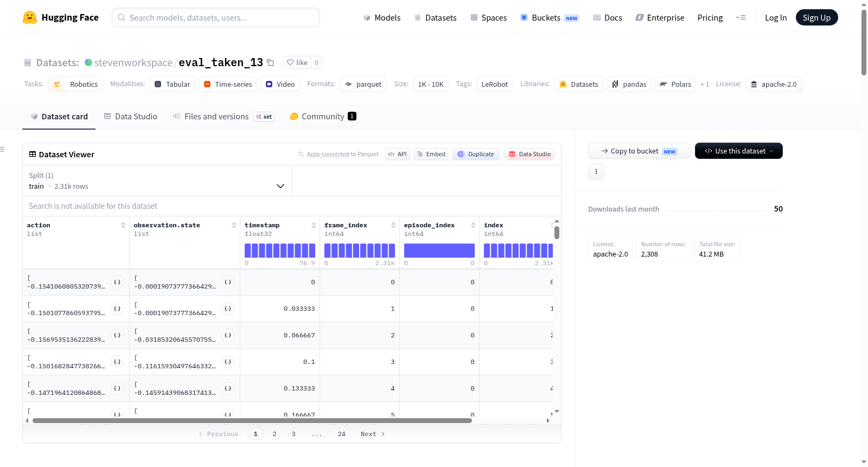Copy dataset name with copy icon

coord(271,62)
